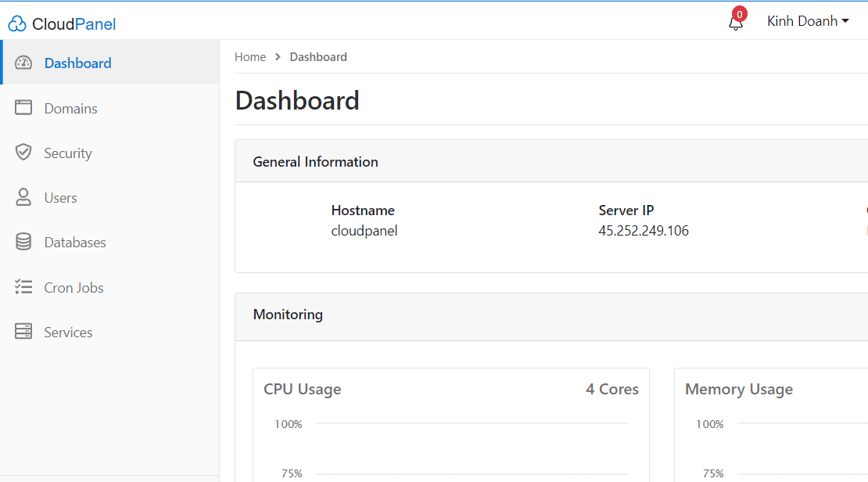Switch to the Domains section
Image resolution: width=868 pixels, height=482 pixels.
pyautogui.click(x=69, y=108)
